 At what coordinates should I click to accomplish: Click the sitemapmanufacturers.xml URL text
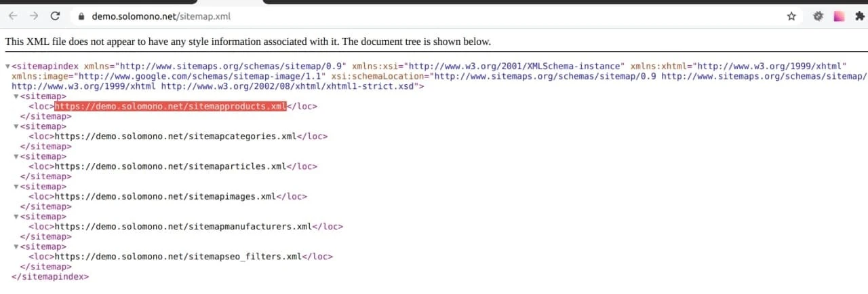pyautogui.click(x=184, y=227)
